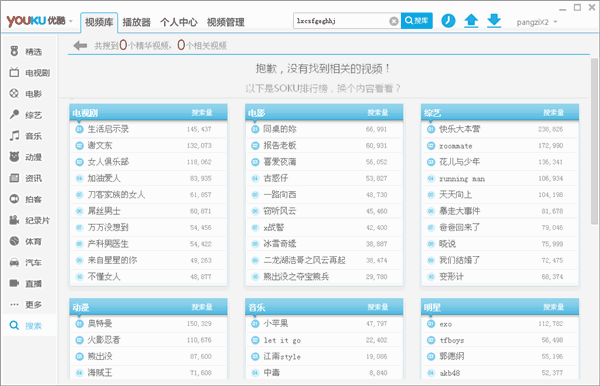Switch to the 播放器 tab

point(137,22)
